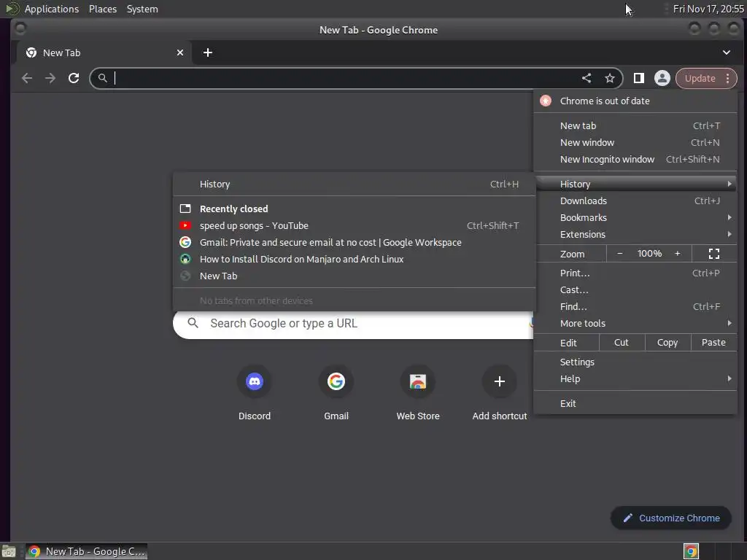Click the share icon in the address bar
This screenshot has height=560, width=747.
tap(587, 78)
